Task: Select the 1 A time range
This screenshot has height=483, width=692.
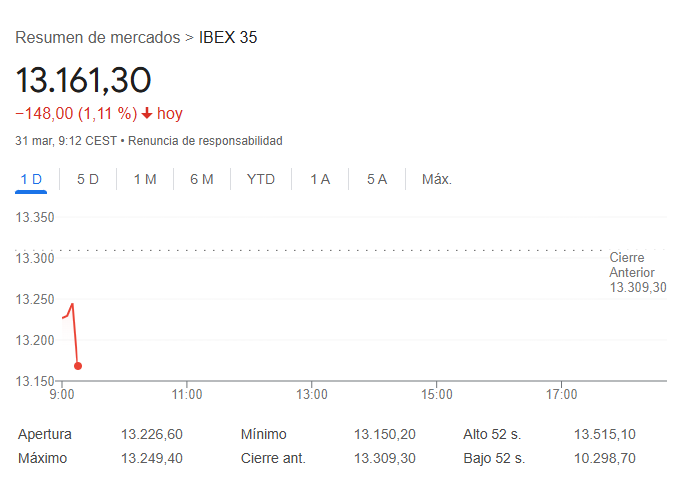Action: click(320, 179)
